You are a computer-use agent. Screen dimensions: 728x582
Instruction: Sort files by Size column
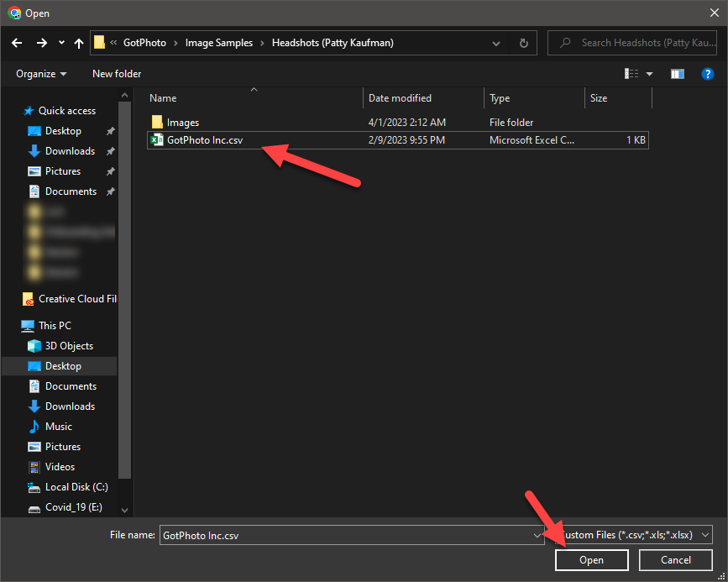pyautogui.click(x=599, y=98)
